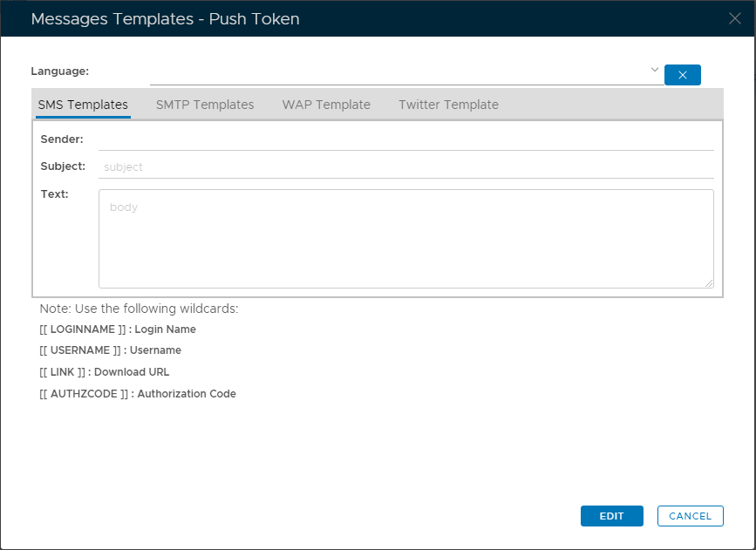Viewport: 756px width, 550px height.
Task: Open the SMTP Templates tab
Action: [x=205, y=105]
